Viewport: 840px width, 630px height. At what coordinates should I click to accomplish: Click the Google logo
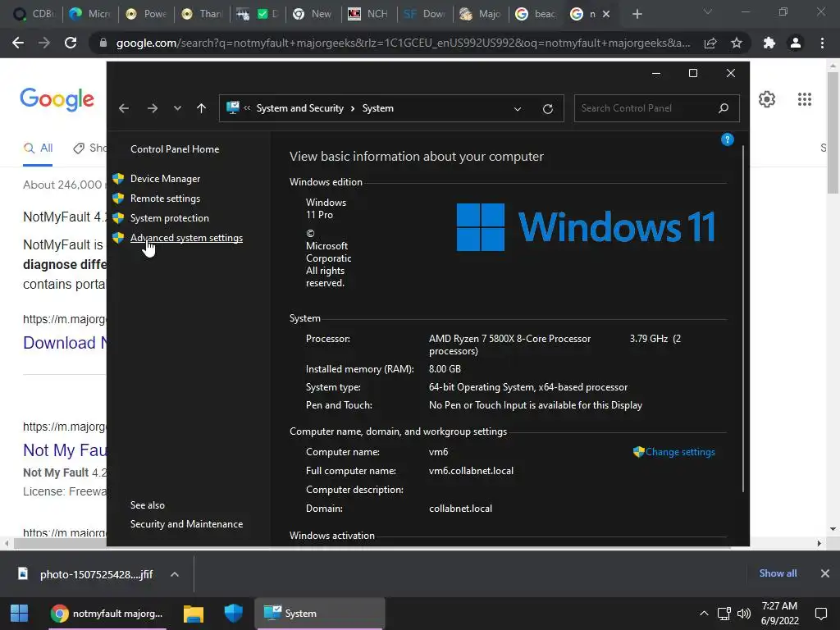pos(57,99)
